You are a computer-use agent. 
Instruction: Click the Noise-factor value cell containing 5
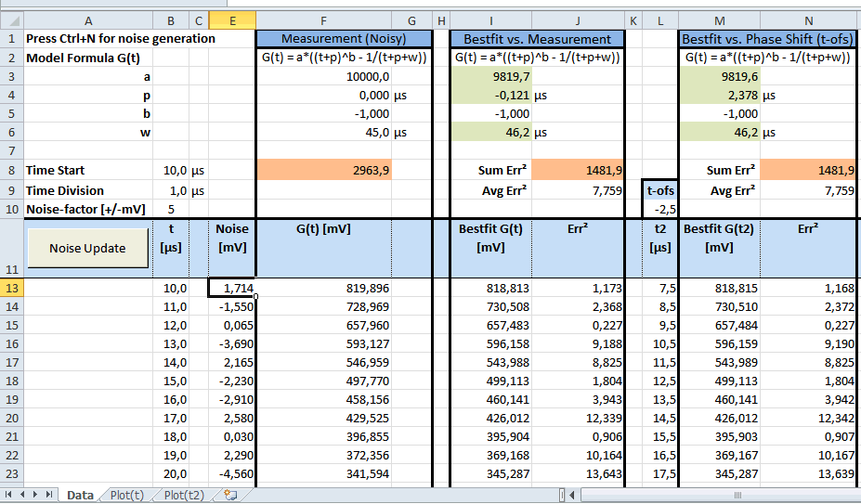tap(171, 209)
